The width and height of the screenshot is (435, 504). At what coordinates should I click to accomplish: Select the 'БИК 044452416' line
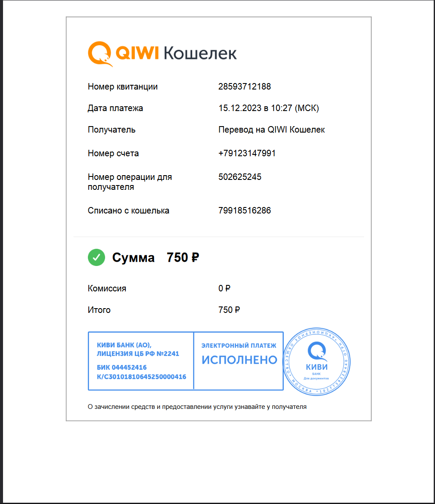click(x=121, y=368)
